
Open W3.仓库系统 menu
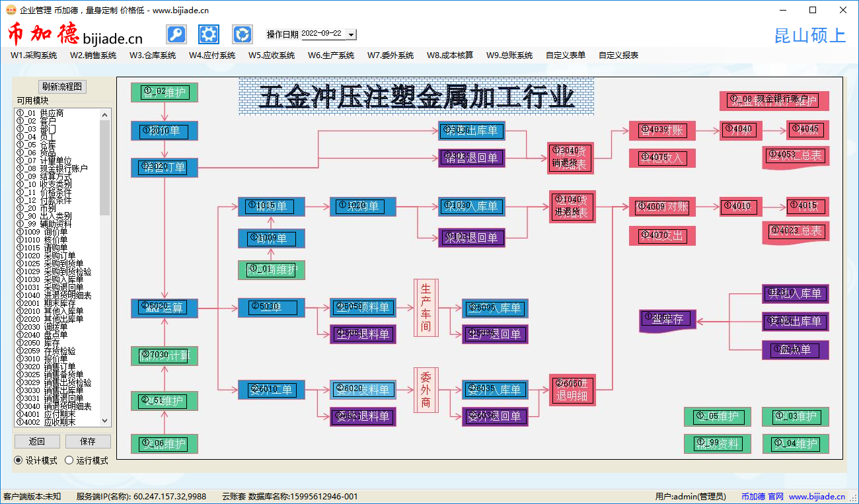pos(153,55)
